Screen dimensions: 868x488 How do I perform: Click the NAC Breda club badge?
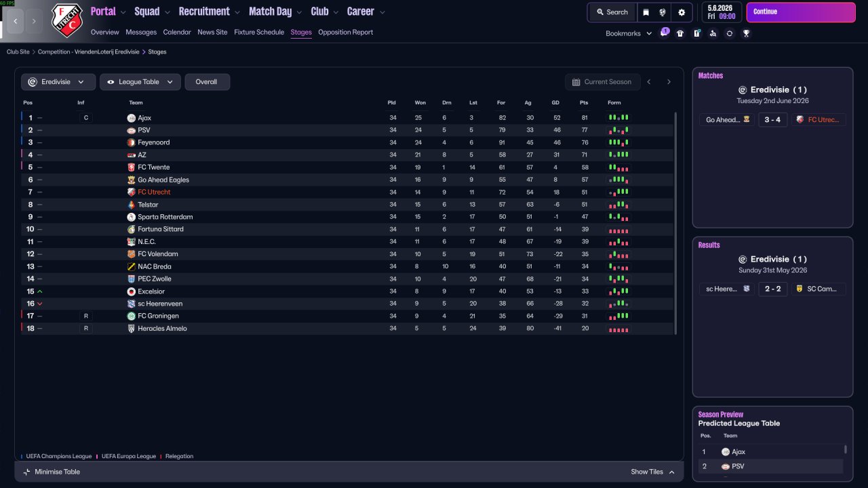[x=132, y=266]
